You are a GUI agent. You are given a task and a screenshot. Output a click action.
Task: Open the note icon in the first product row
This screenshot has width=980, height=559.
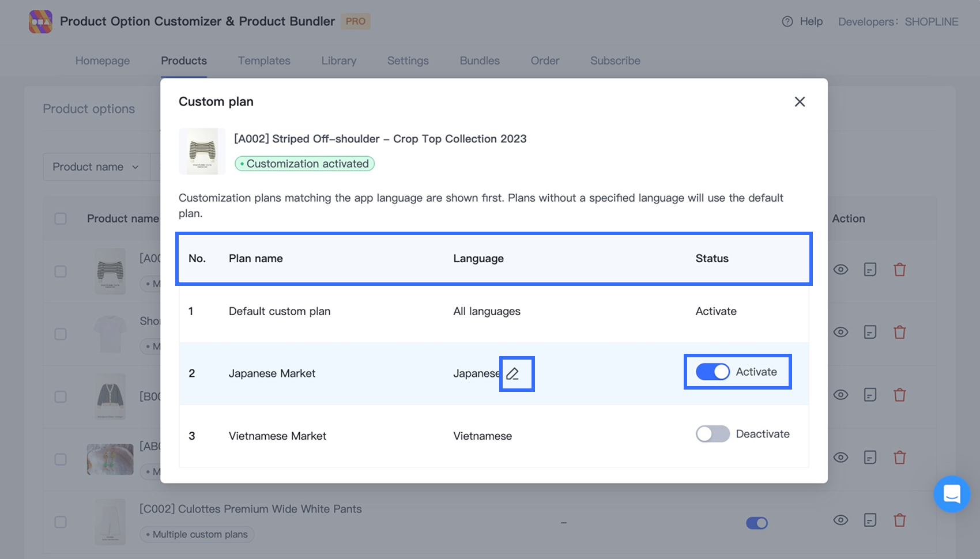coord(870,269)
